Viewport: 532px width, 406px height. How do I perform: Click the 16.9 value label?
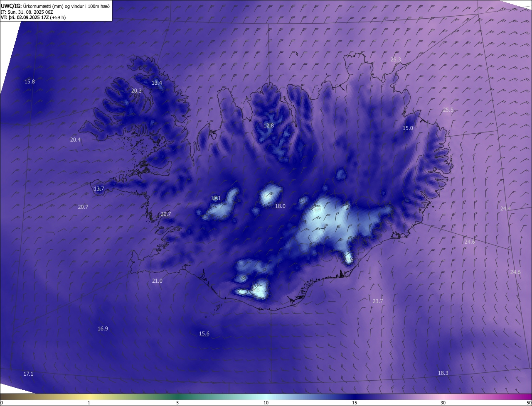click(103, 329)
